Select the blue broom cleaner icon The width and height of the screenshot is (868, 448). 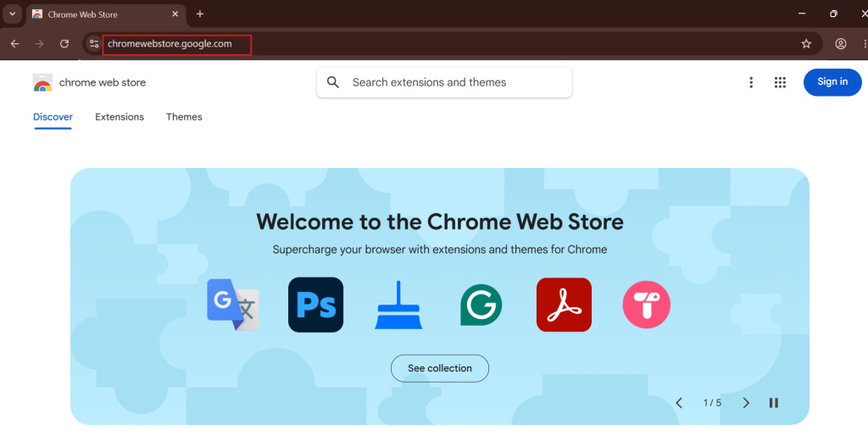[398, 305]
